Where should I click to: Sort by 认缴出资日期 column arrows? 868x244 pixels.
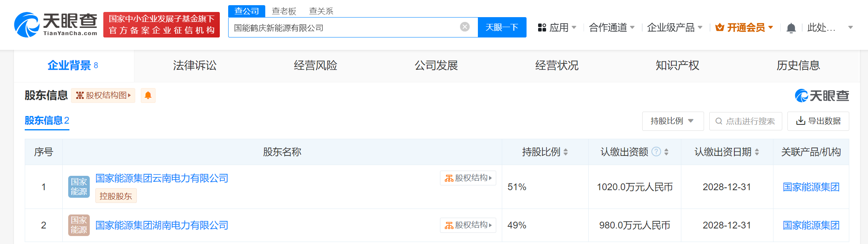[757, 152]
